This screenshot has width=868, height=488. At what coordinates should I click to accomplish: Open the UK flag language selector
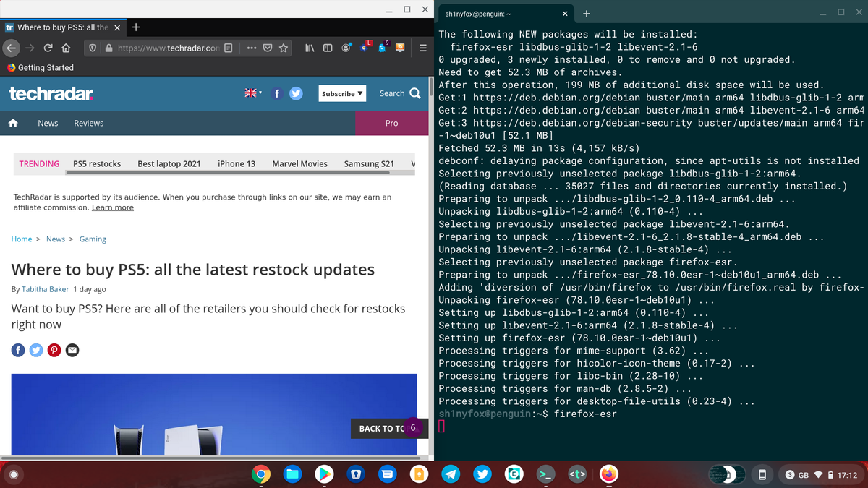tap(250, 93)
